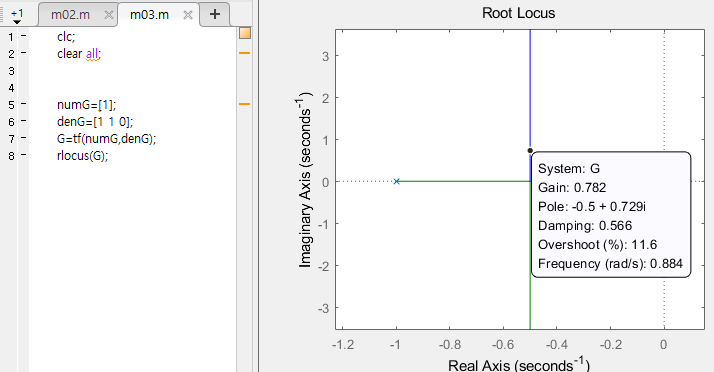Open the +1 hidden tabs dropdown
This screenshot has width=714, height=372.
[17, 15]
